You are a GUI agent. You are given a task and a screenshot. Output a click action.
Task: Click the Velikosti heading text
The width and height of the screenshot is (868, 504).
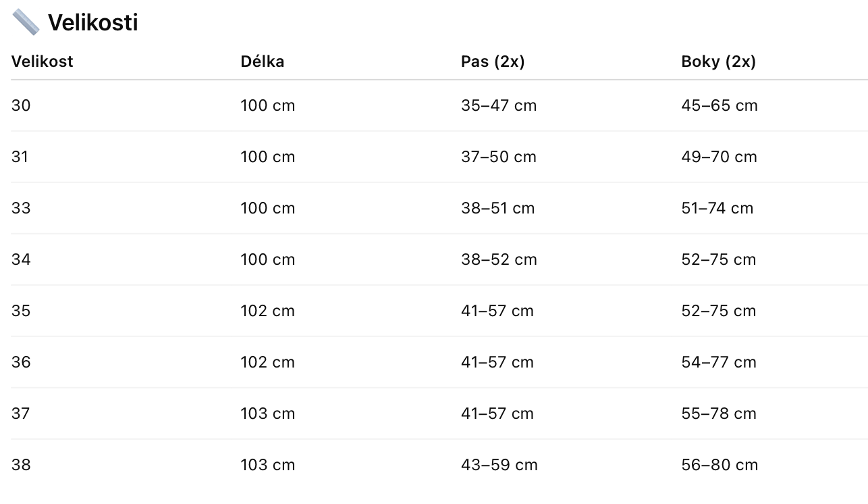[92, 22]
